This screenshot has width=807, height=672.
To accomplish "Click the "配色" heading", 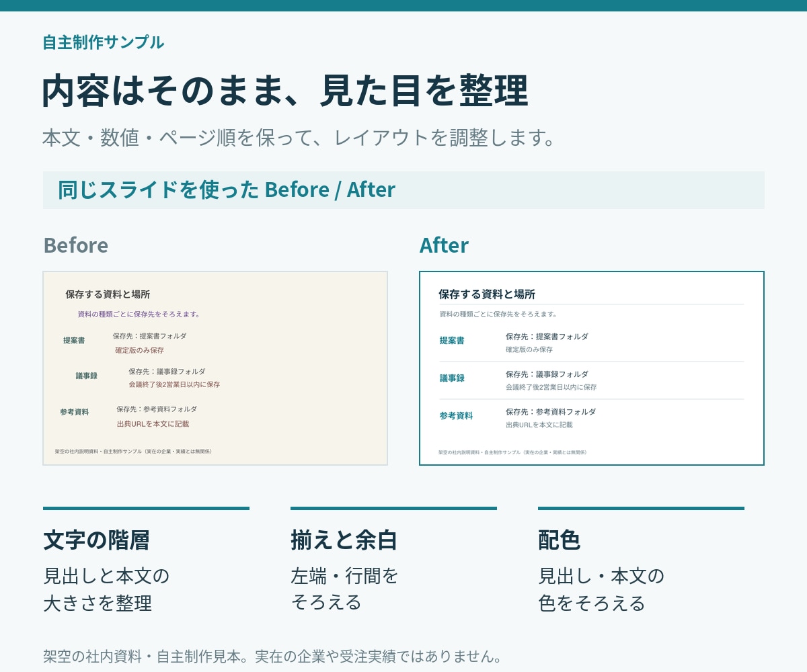I will click(x=559, y=540).
